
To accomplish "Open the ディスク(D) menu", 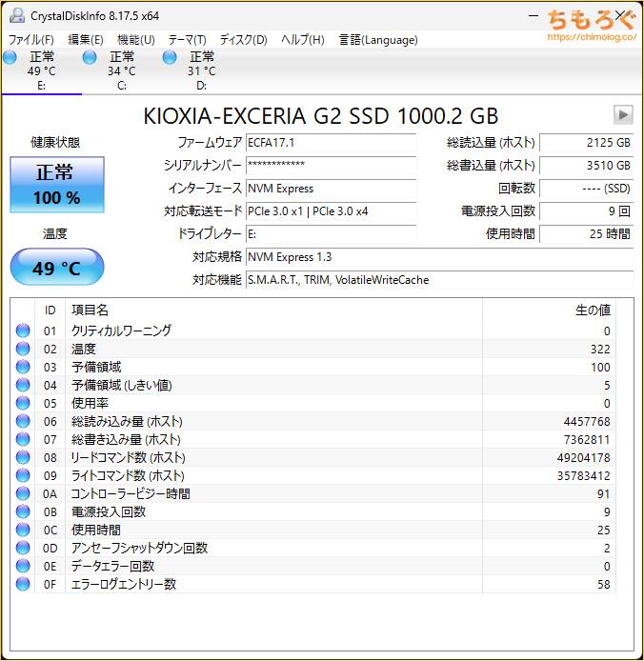I will [x=244, y=40].
